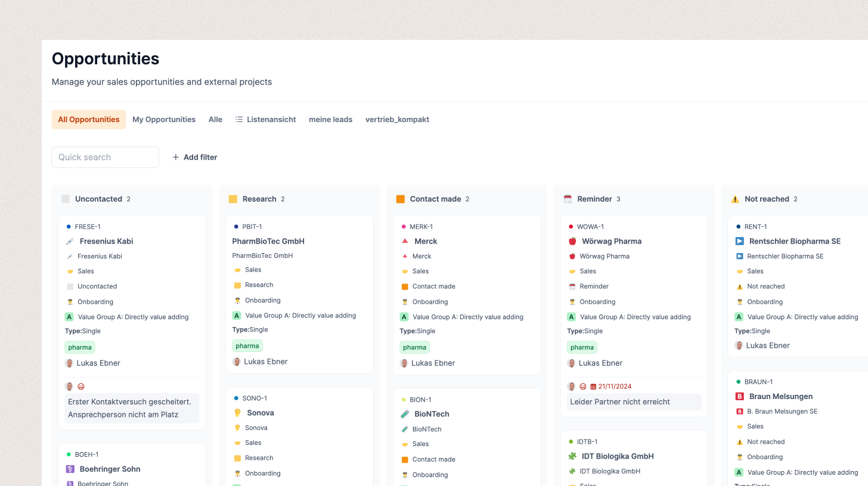Image resolution: width=868 pixels, height=486 pixels.
Task: Click the yellow Research icon inside the PBIT-1 card
Action: pyautogui.click(x=237, y=285)
